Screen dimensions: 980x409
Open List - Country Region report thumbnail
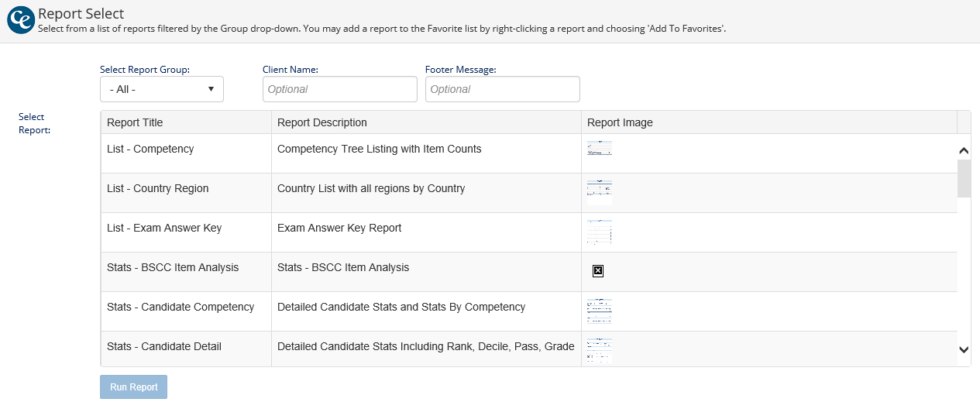point(599,192)
